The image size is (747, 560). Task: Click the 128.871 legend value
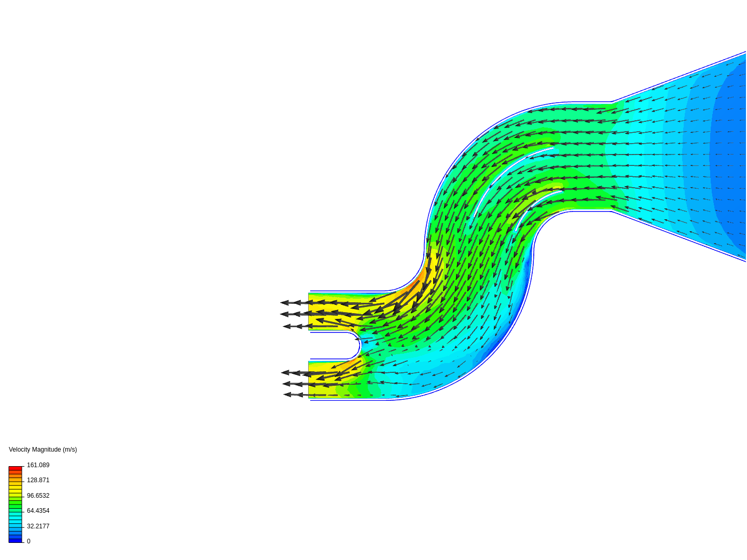pos(38,480)
